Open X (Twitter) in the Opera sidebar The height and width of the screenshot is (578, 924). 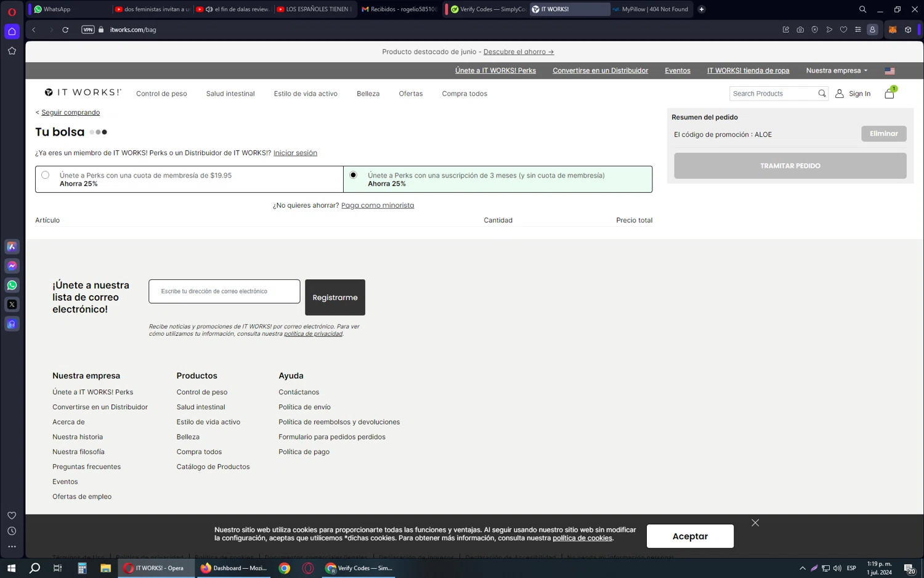click(12, 304)
